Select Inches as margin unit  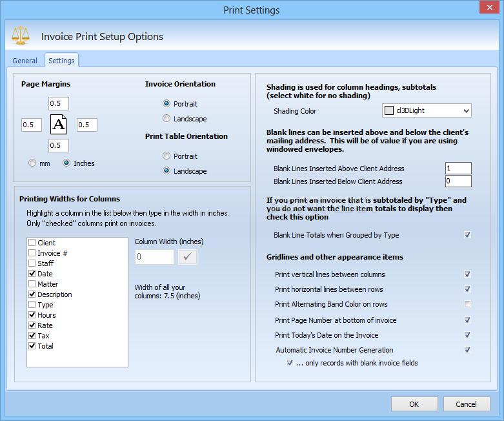(x=66, y=163)
